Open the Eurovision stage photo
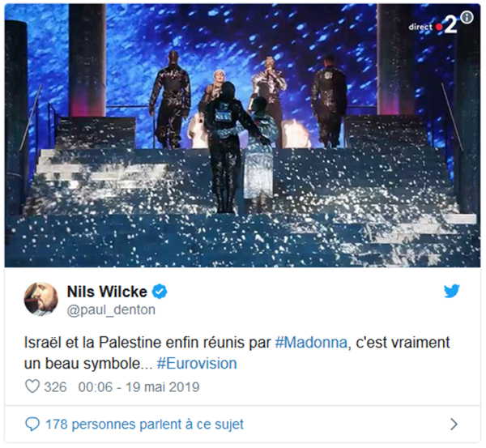 pyautogui.click(x=242, y=135)
